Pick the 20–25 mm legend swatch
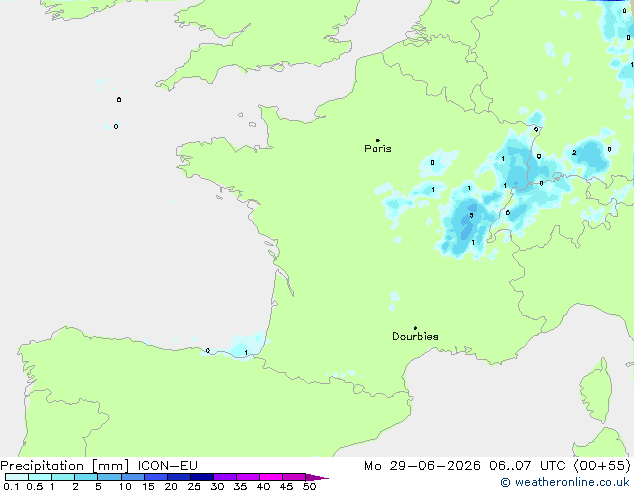The width and height of the screenshot is (634, 490). (x=179, y=477)
